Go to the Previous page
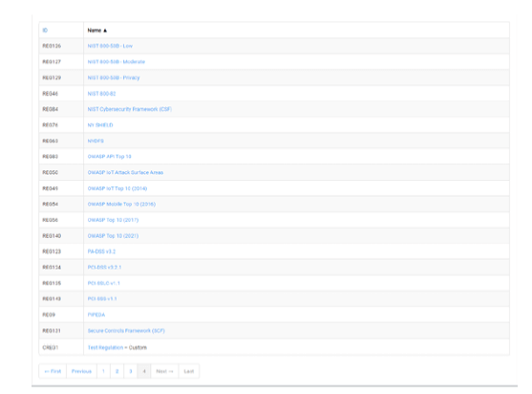Screen dimensions: 532x394 pos(81,371)
